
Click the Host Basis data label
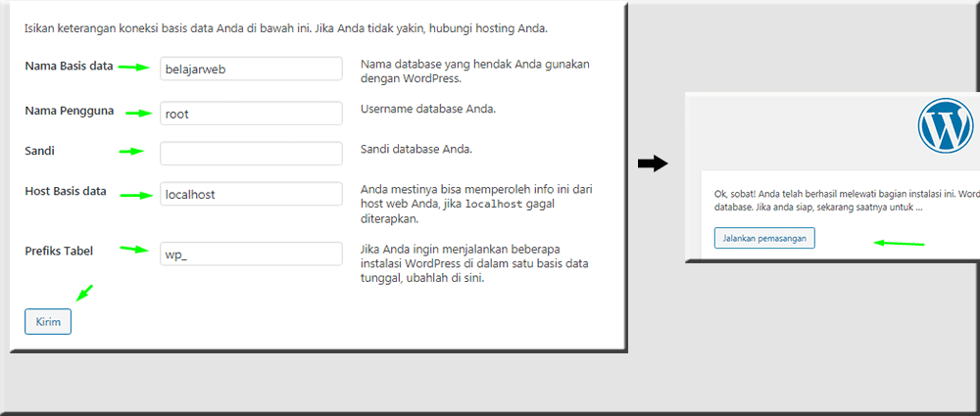(x=66, y=191)
